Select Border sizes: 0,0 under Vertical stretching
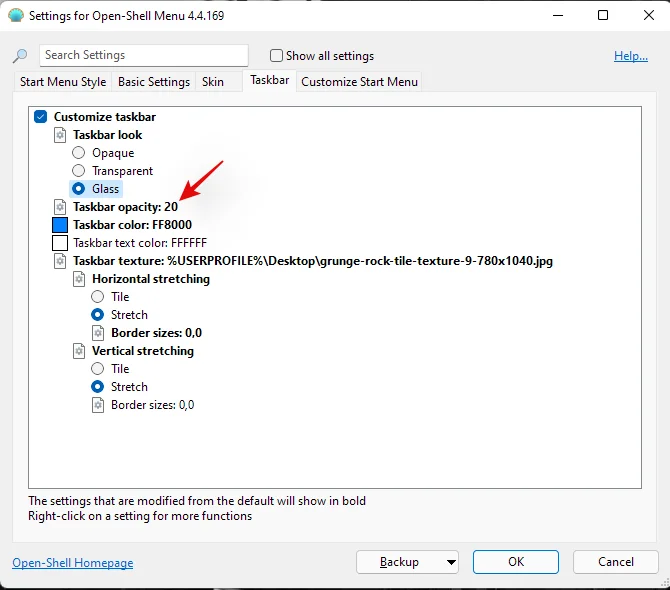 [x=153, y=405]
